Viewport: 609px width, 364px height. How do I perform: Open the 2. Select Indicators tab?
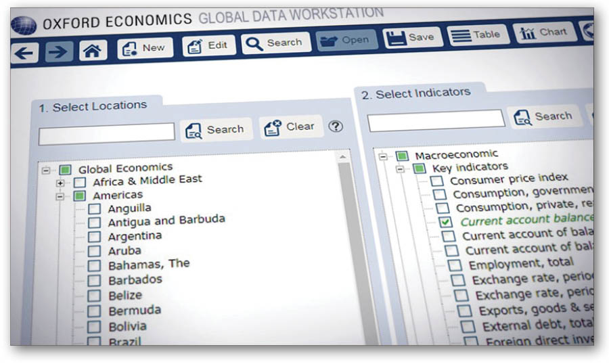415,93
